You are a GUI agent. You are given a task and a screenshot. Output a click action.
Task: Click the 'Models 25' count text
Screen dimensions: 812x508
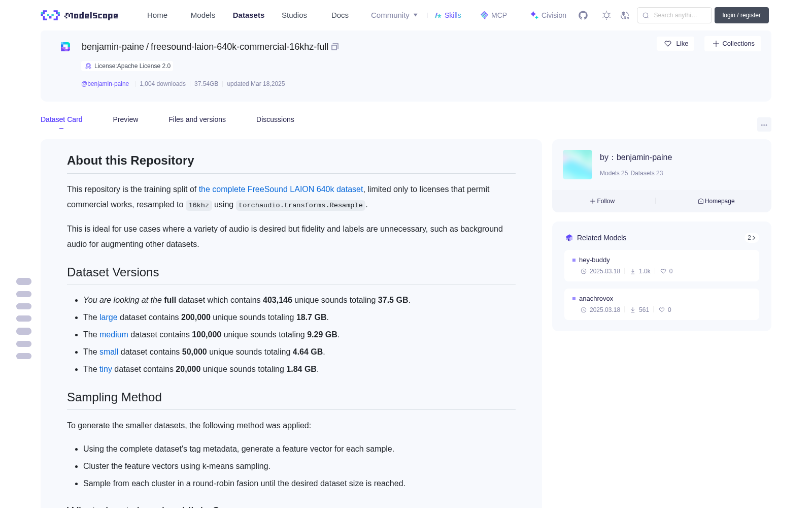pyautogui.click(x=614, y=173)
